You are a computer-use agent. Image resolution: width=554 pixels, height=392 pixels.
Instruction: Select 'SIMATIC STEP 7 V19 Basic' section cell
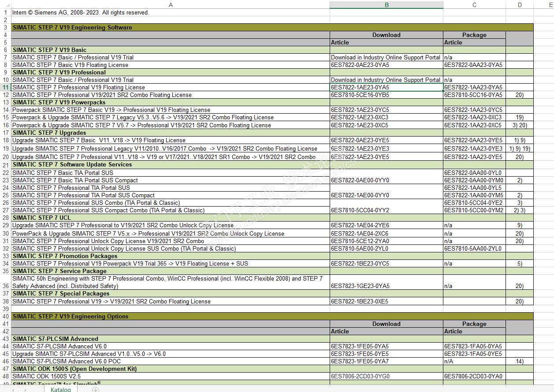(171, 50)
